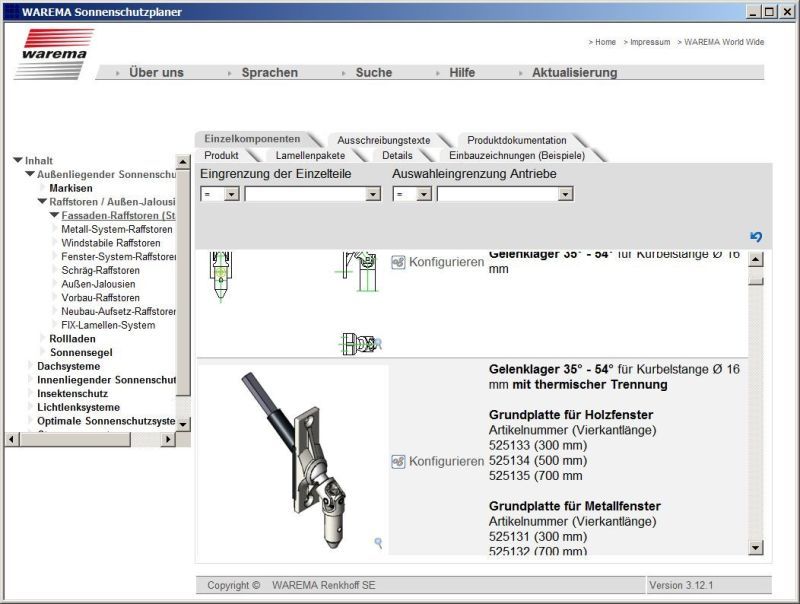Click Konfigurieren icon for Gelenklager without thermal separation

click(398, 262)
